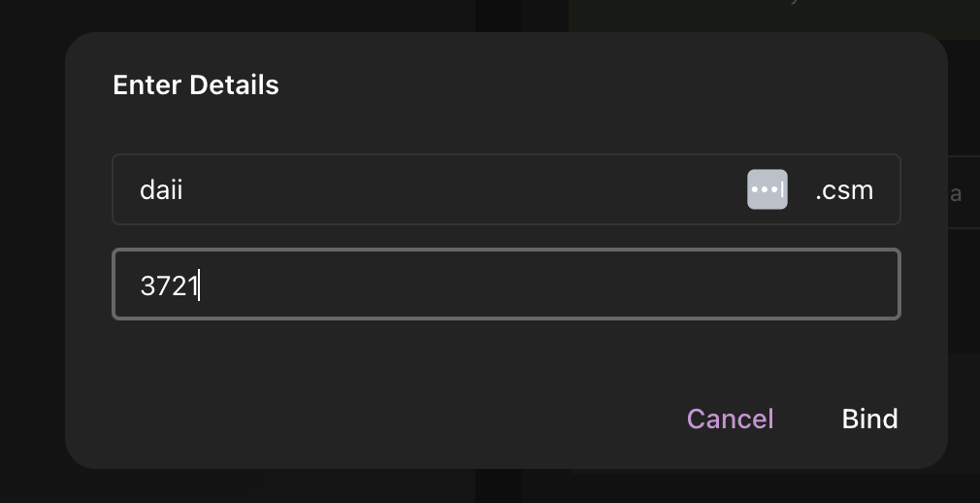Click empty space inside the second input

[543, 285]
